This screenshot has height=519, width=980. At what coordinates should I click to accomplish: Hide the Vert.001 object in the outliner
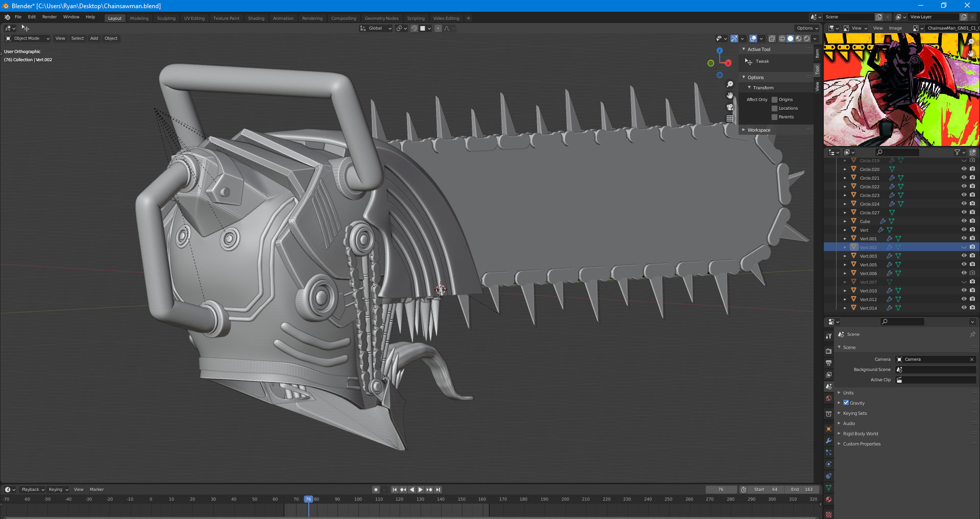click(964, 238)
